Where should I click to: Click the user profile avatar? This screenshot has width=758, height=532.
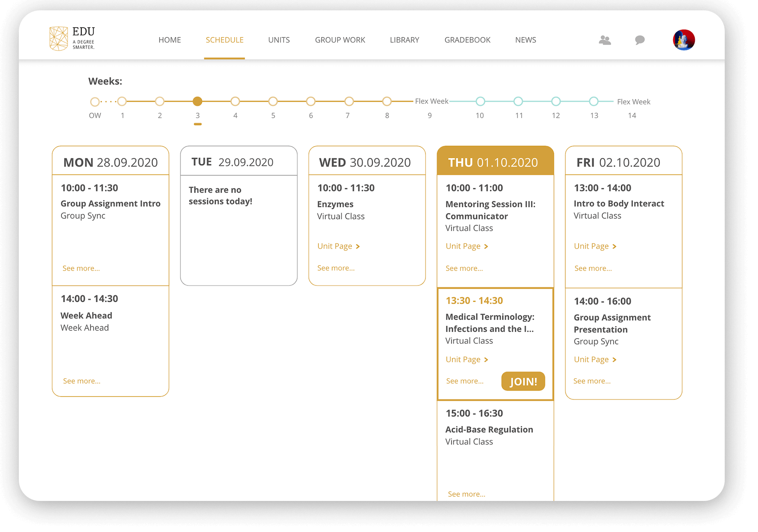pos(683,40)
